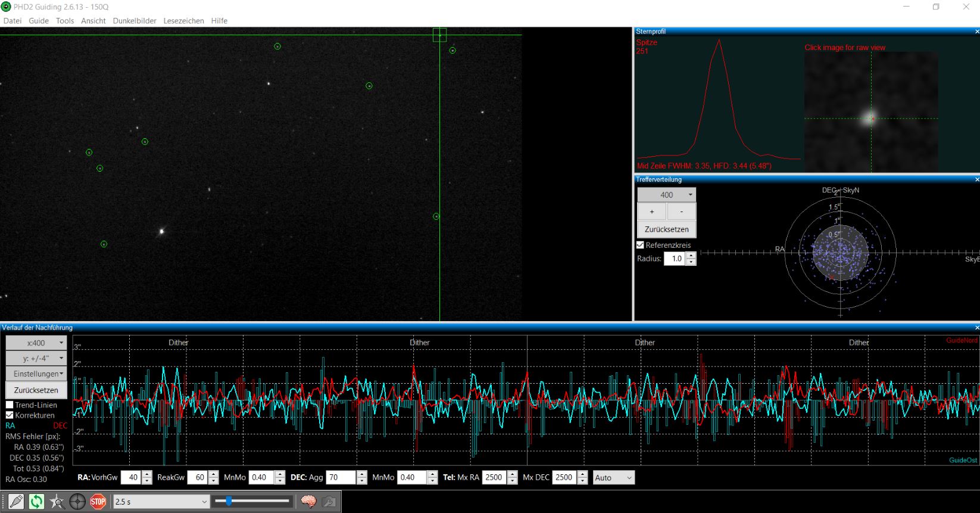Increase the DEC Agg value
Image resolution: width=980 pixels, height=513 pixels.
tap(362, 475)
